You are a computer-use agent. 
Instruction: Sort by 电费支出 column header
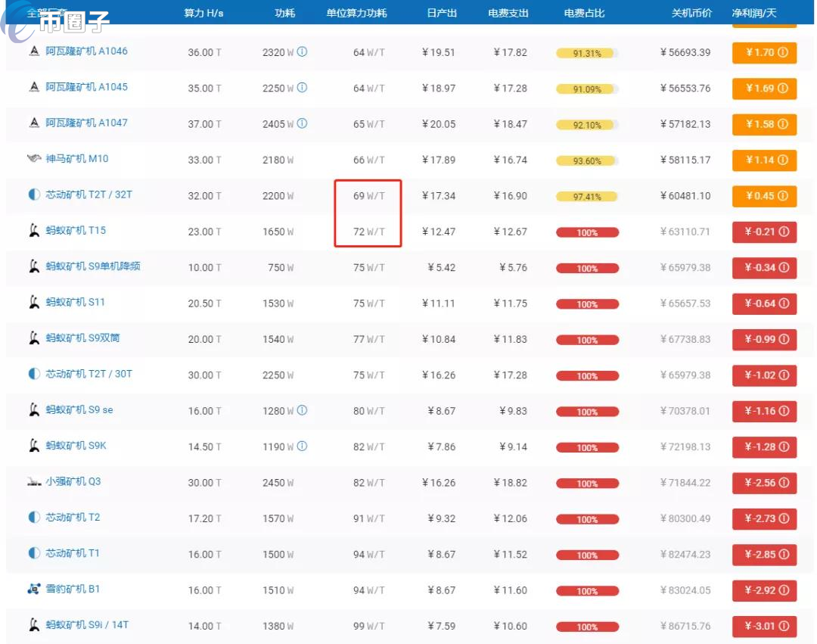point(508,13)
